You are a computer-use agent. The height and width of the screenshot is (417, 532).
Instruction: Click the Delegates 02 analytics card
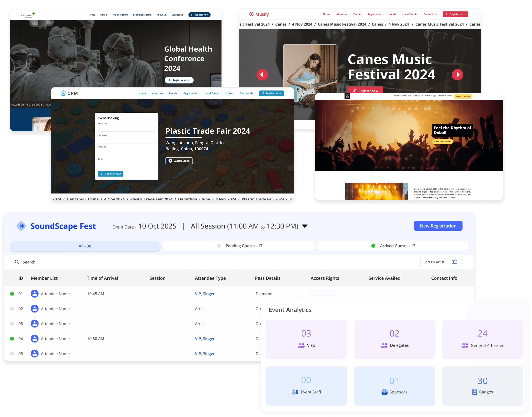click(394, 339)
